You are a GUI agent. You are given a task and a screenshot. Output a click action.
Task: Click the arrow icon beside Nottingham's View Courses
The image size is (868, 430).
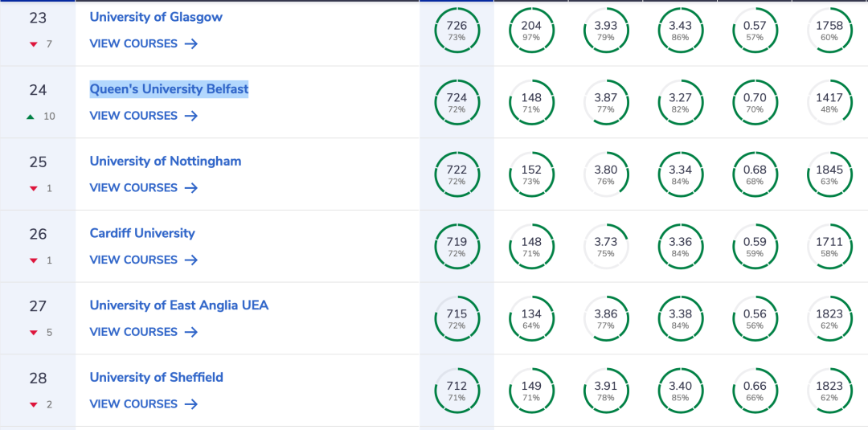(191, 187)
